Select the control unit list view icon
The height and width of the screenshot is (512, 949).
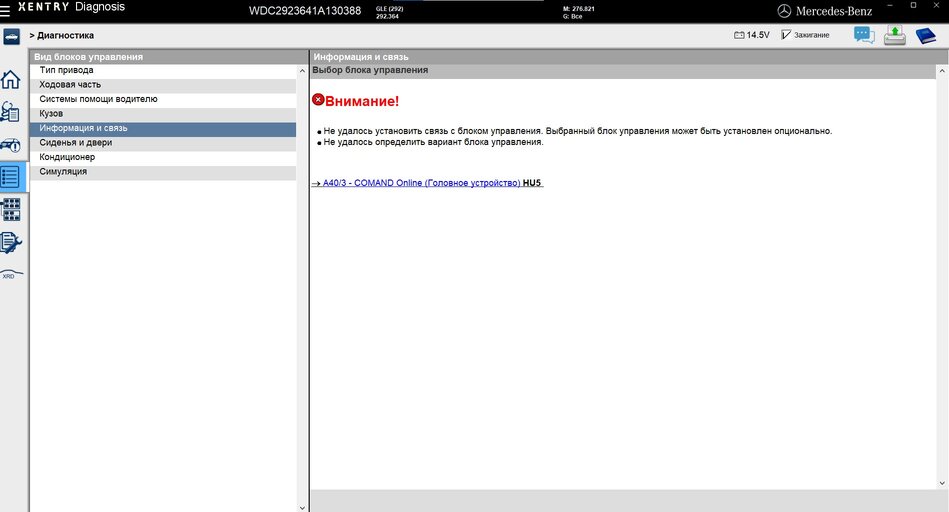point(11,177)
